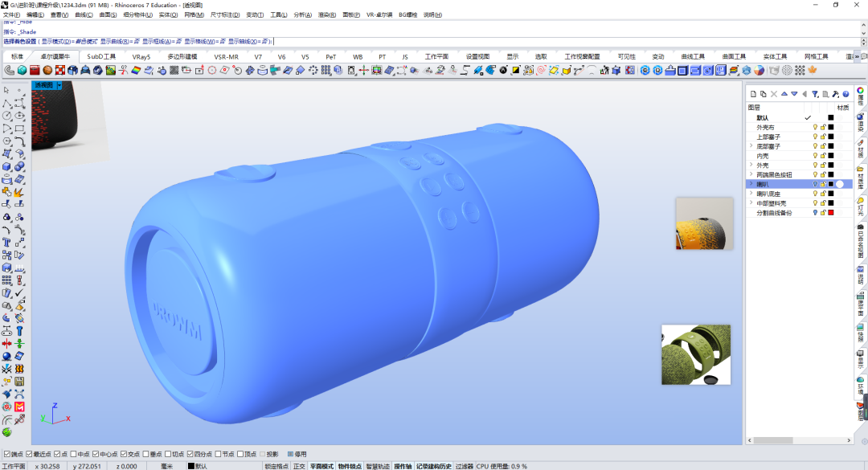Click the basketball sphere icon in toolbar
Viewport: 868px width, 470px height.
pyautogui.click(x=47, y=71)
